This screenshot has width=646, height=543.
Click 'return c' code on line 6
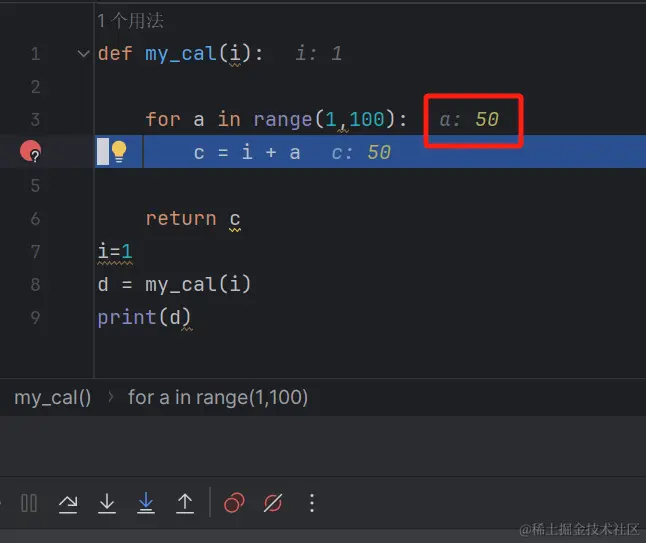click(x=193, y=219)
